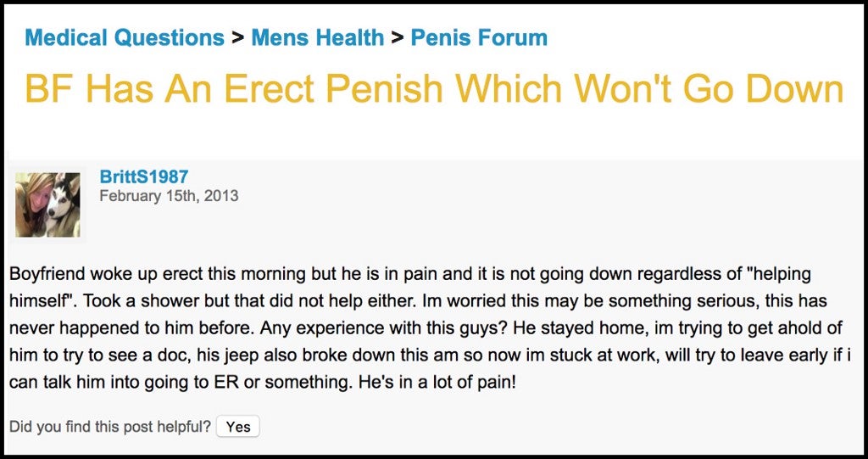The image size is (868, 459).
Task: Click the first breadcrumb separator arrow
Action: [x=238, y=37]
